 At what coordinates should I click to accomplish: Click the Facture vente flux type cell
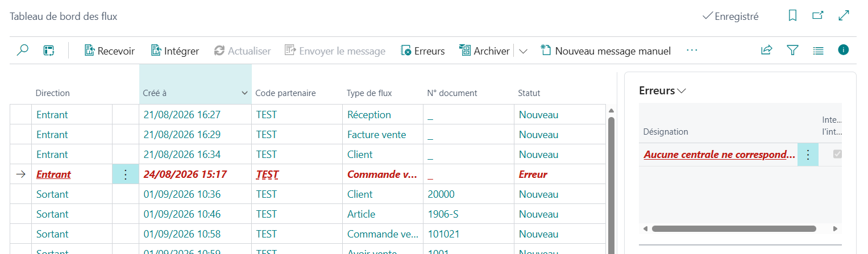[383, 135]
